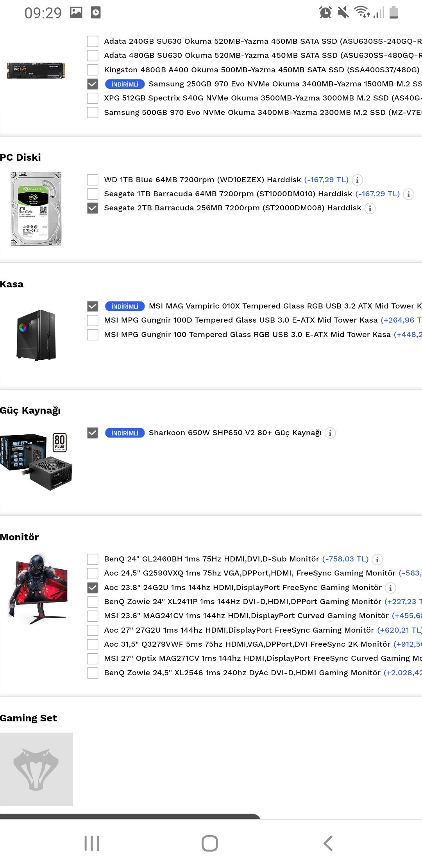Check Aoc 31,5" Q3279VWF 2K monitor
The image size is (422, 868).
pyautogui.click(x=93, y=644)
